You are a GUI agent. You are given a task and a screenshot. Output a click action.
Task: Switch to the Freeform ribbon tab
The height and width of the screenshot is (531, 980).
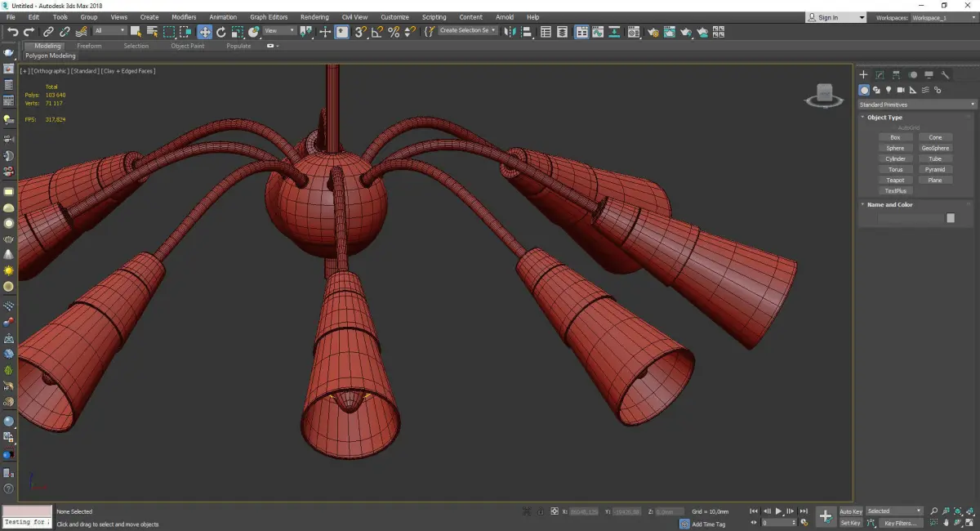tap(89, 46)
